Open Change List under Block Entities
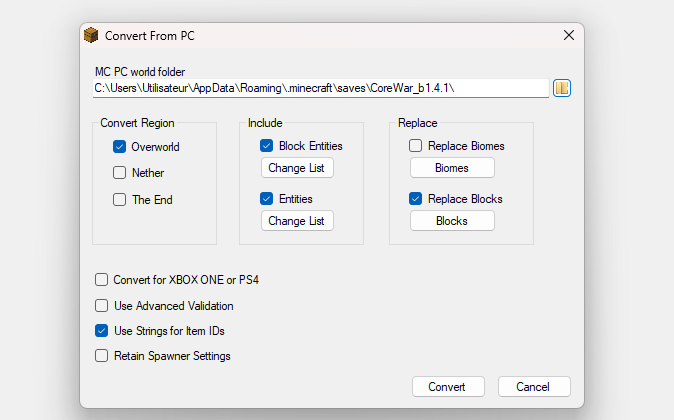This screenshot has height=420, width=674. pos(297,168)
